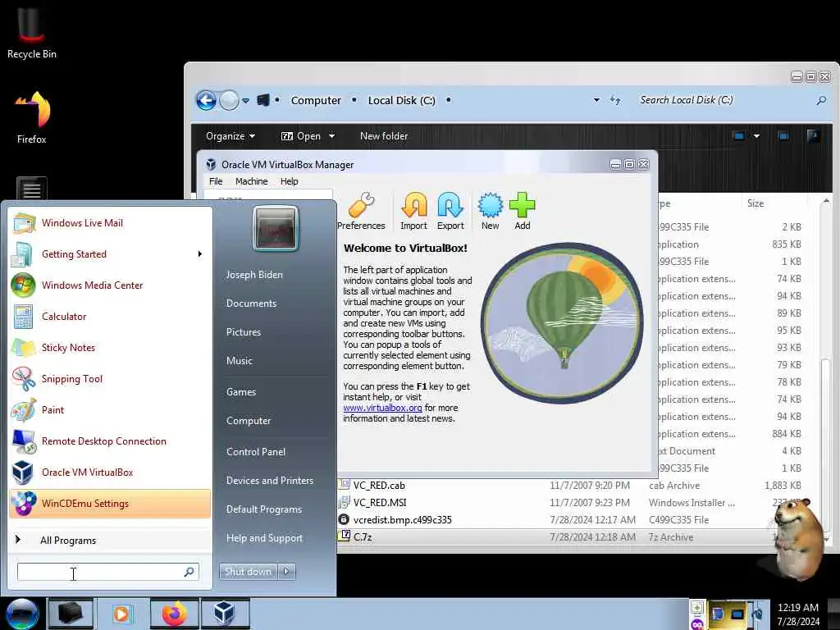This screenshot has width=840, height=630.
Task: Open Calculator from Start menu
Action: (x=110, y=316)
